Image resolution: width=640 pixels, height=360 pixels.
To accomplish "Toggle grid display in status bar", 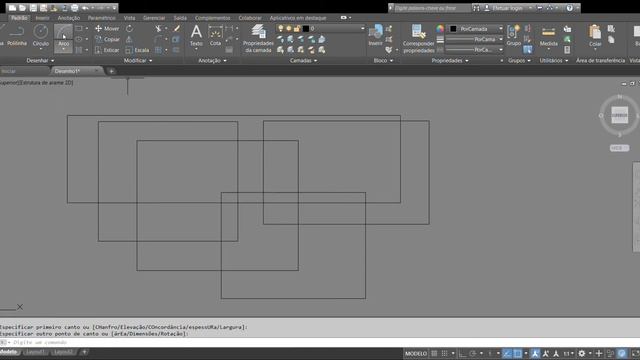I will click(x=434, y=353).
